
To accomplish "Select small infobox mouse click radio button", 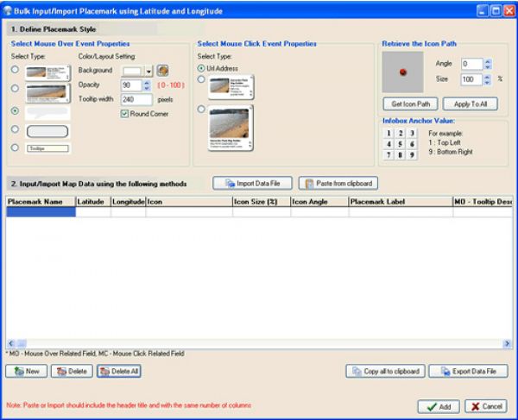I will click(x=201, y=79).
